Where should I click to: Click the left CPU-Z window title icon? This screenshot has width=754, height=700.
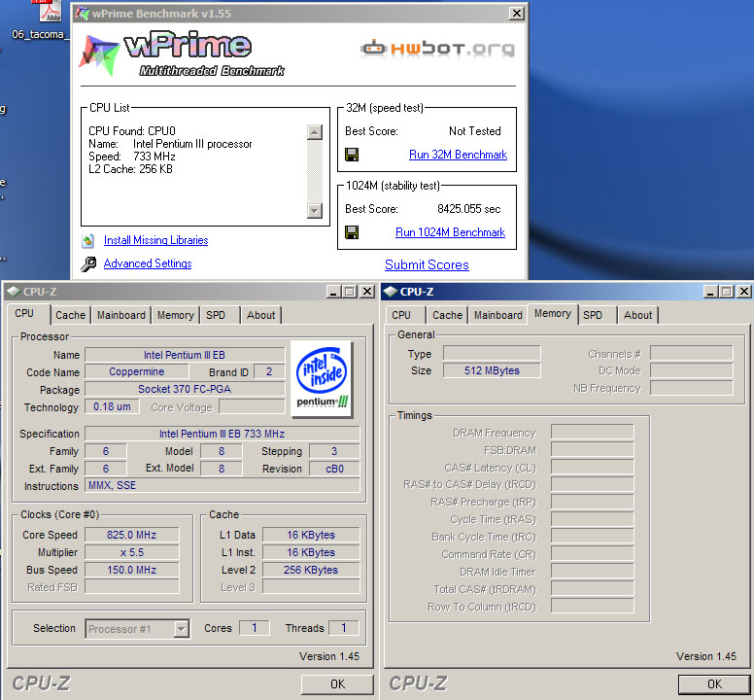14,292
